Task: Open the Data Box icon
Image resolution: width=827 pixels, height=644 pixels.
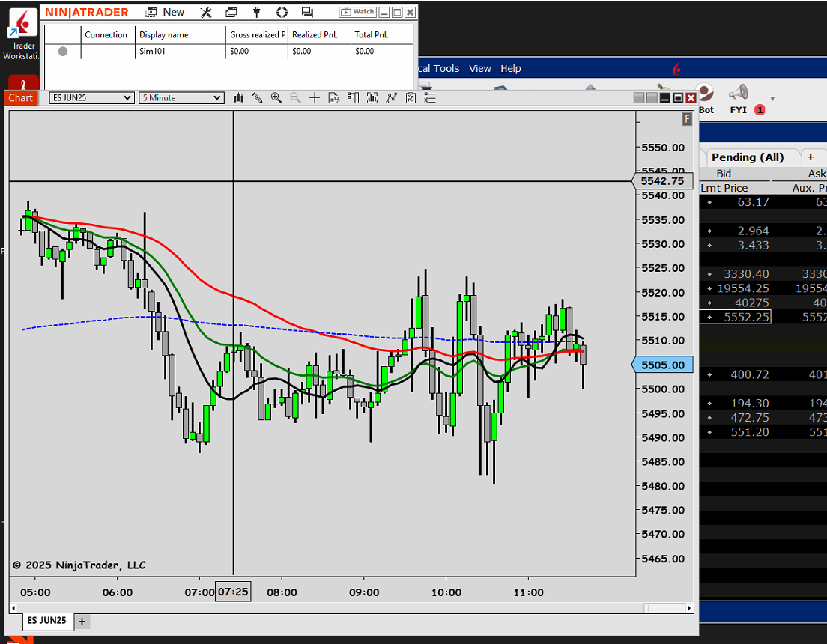Action: (334, 98)
